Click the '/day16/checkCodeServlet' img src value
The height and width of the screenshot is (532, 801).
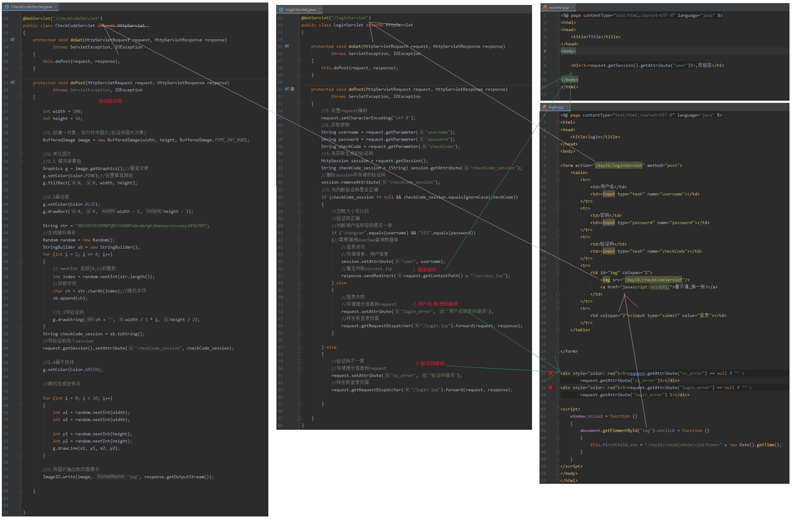click(653, 280)
